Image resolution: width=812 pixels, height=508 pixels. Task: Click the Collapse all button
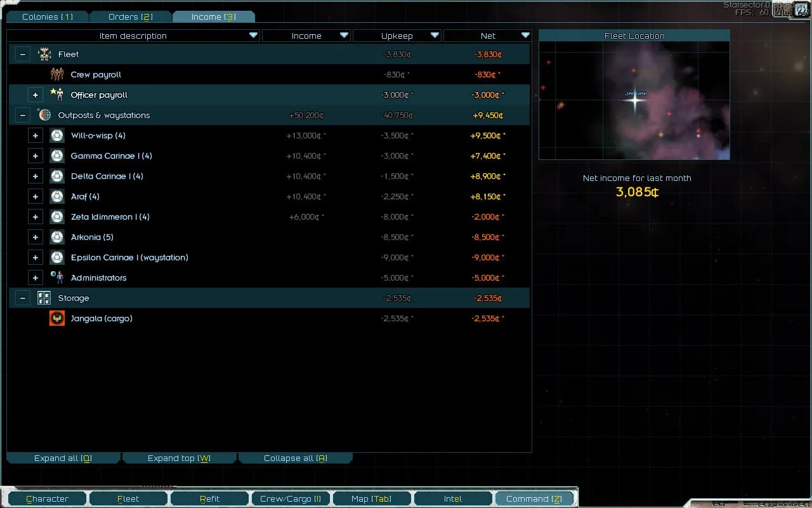click(296, 458)
